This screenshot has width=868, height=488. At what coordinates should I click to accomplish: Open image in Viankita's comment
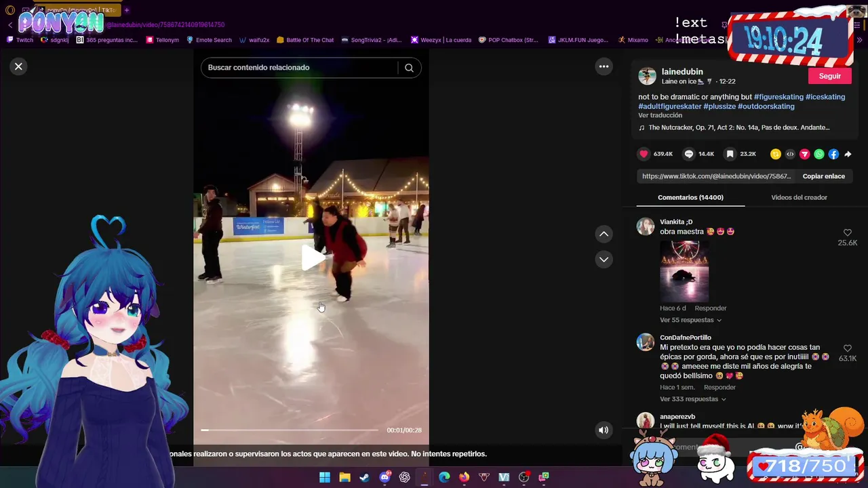click(x=684, y=271)
